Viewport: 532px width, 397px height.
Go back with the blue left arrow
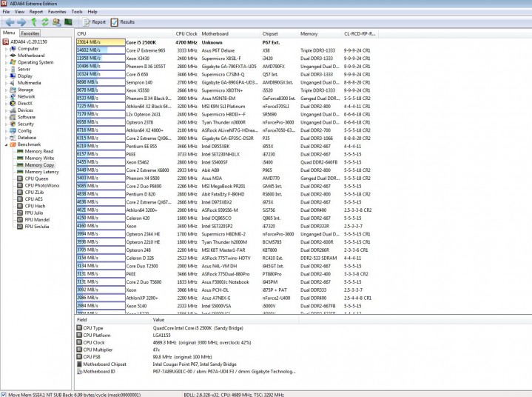[x=10, y=22]
